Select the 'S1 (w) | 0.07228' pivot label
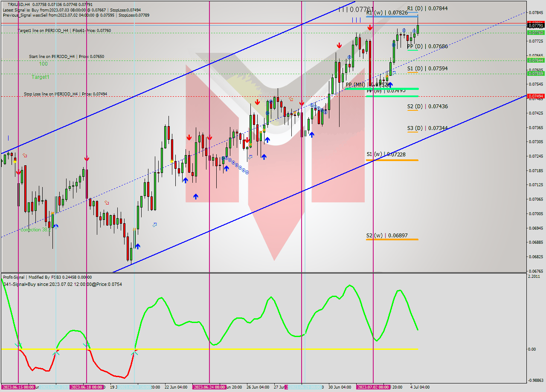The height and width of the screenshot is (392, 546). tap(386, 154)
